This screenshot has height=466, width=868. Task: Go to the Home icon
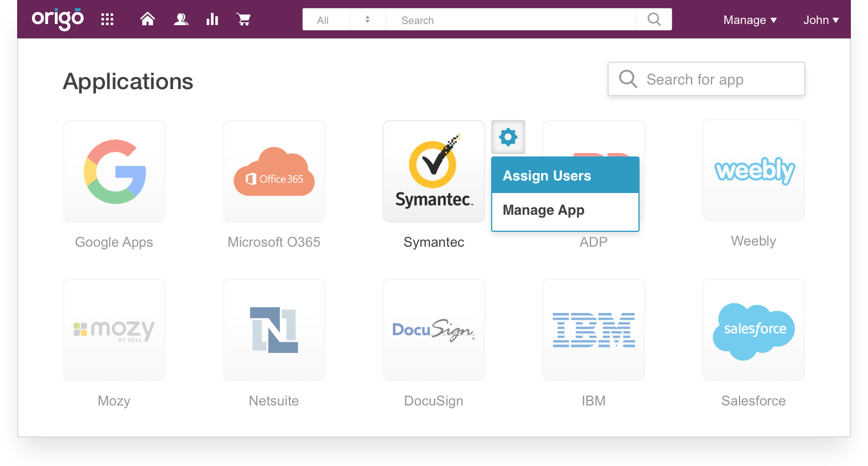click(147, 19)
